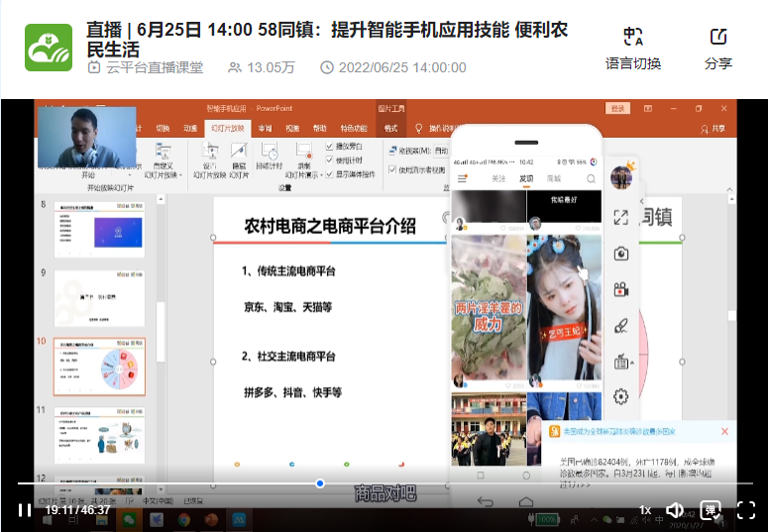Open the 1x playback speed selector
This screenshot has width=768, height=532.
coord(645,510)
